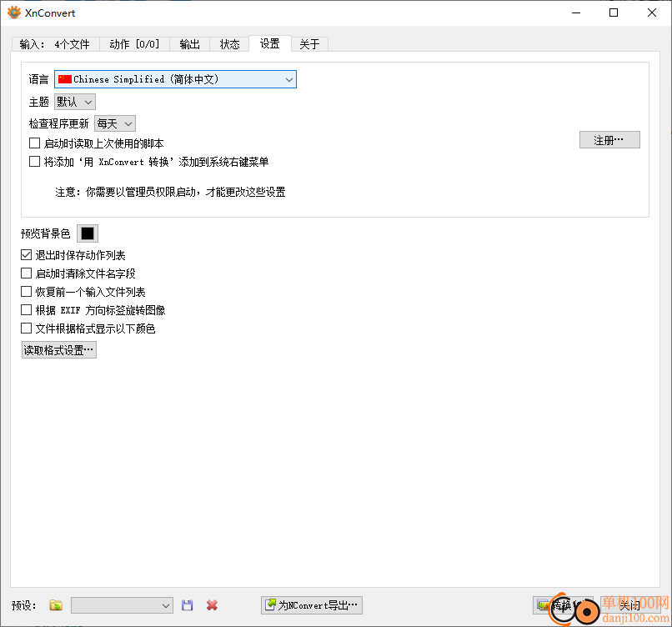Open the 语言 language dropdown

pyautogui.click(x=175, y=79)
